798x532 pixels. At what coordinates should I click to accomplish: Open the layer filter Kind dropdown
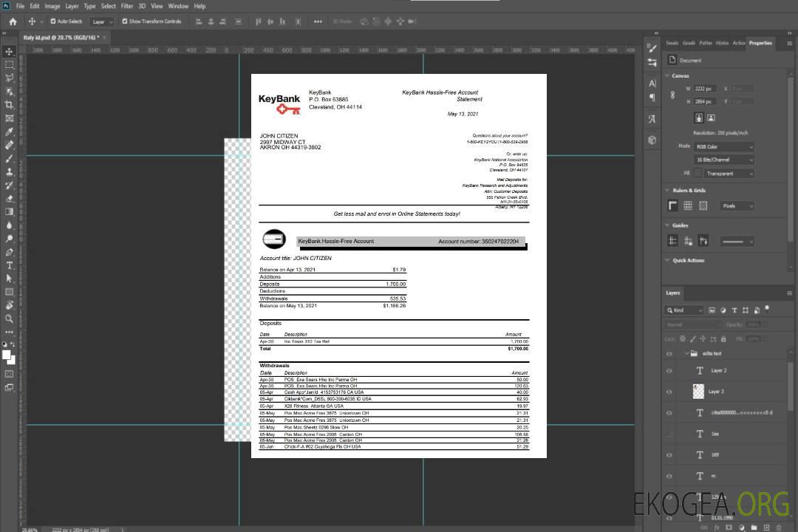(684, 310)
